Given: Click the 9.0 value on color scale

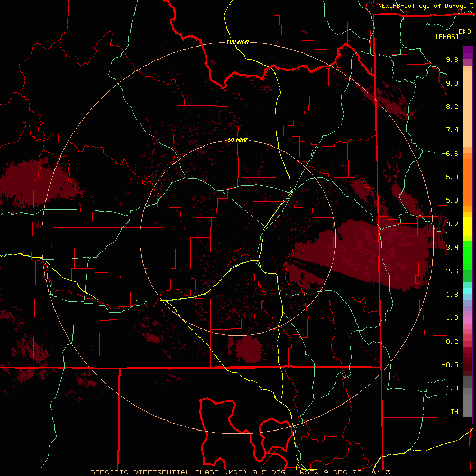Looking at the screenshot, I should pyautogui.click(x=452, y=83).
